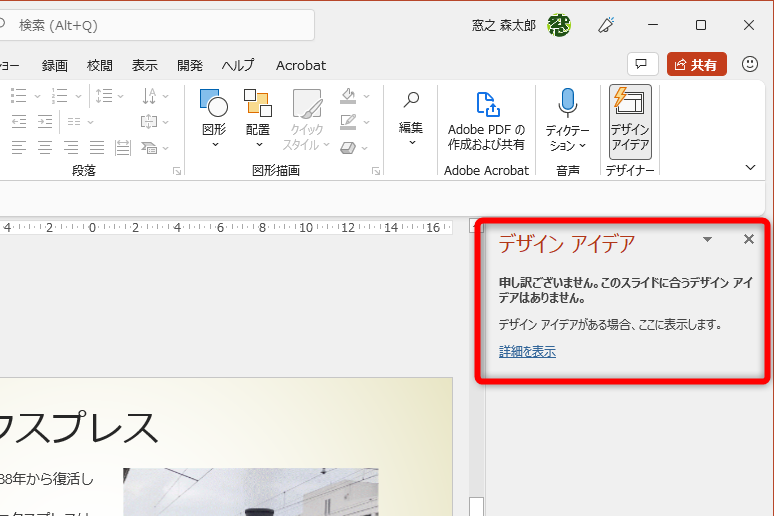The height and width of the screenshot is (516, 774).
Task: Open the 配置 arrange menu
Action: 258,119
